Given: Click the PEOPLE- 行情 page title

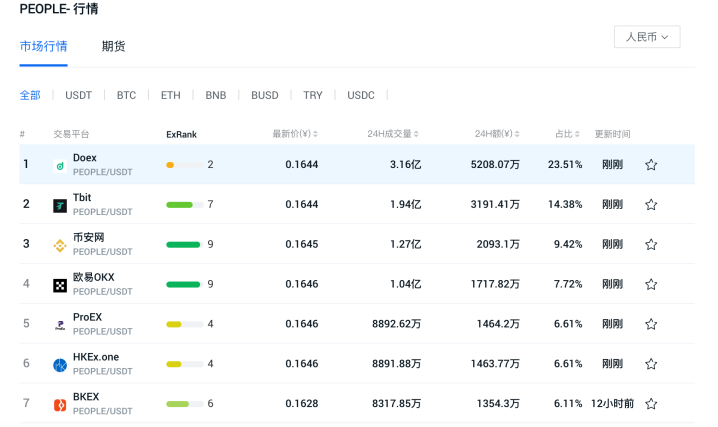Looking at the screenshot, I should tap(59, 9).
